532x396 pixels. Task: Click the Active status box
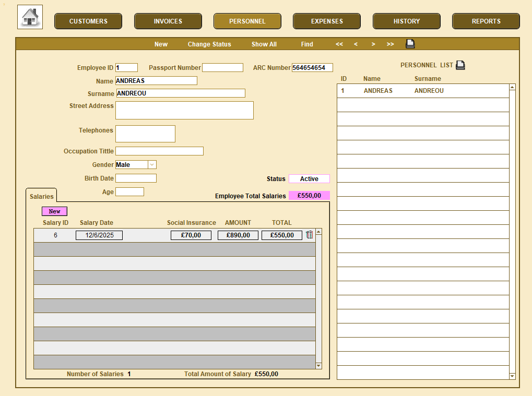[x=309, y=178]
